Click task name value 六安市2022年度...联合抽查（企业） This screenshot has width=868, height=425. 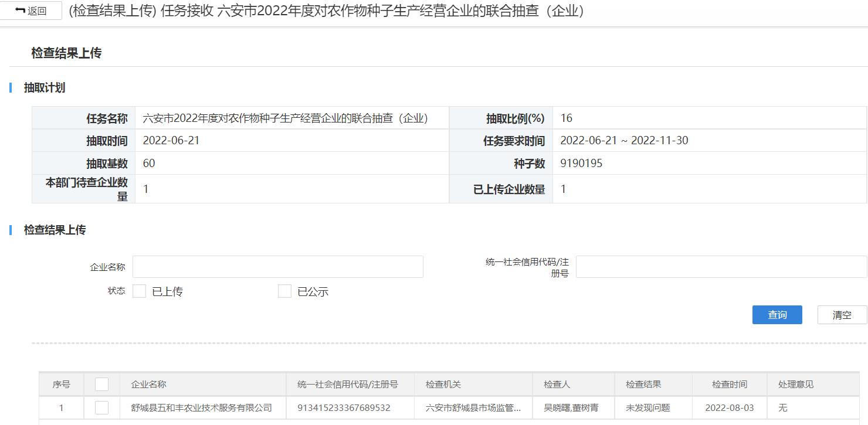pos(286,118)
